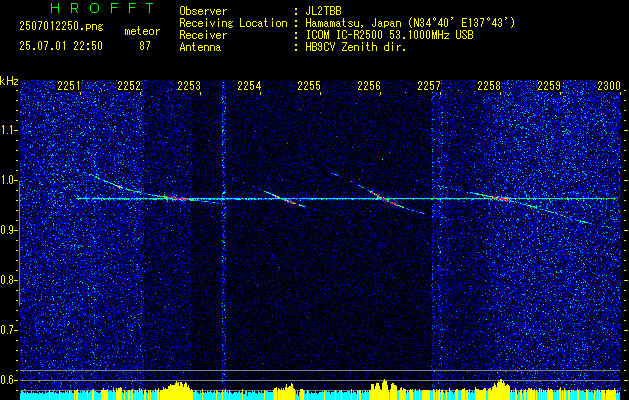The width and height of the screenshot is (629, 400).
Task: Click the 2256 time marker
Action: 369,85
